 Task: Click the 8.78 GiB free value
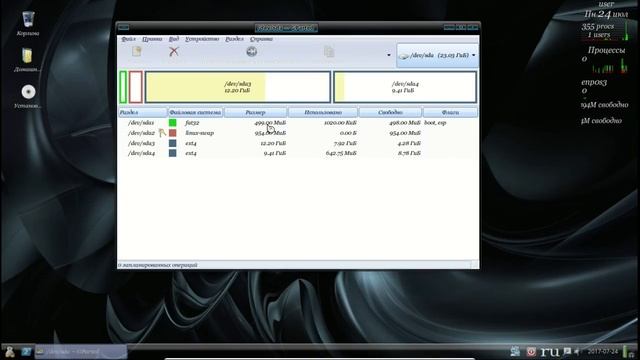pos(409,153)
